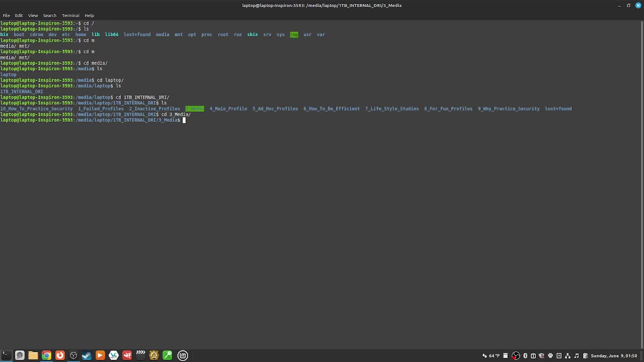The width and height of the screenshot is (644, 362).
Task: Open the File menu
Action: (6, 16)
